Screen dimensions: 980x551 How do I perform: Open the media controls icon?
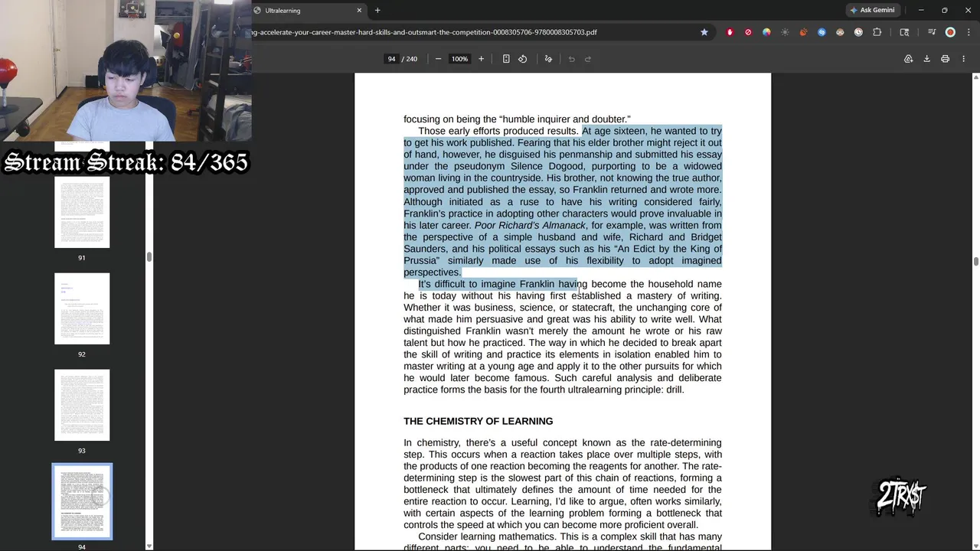932,32
